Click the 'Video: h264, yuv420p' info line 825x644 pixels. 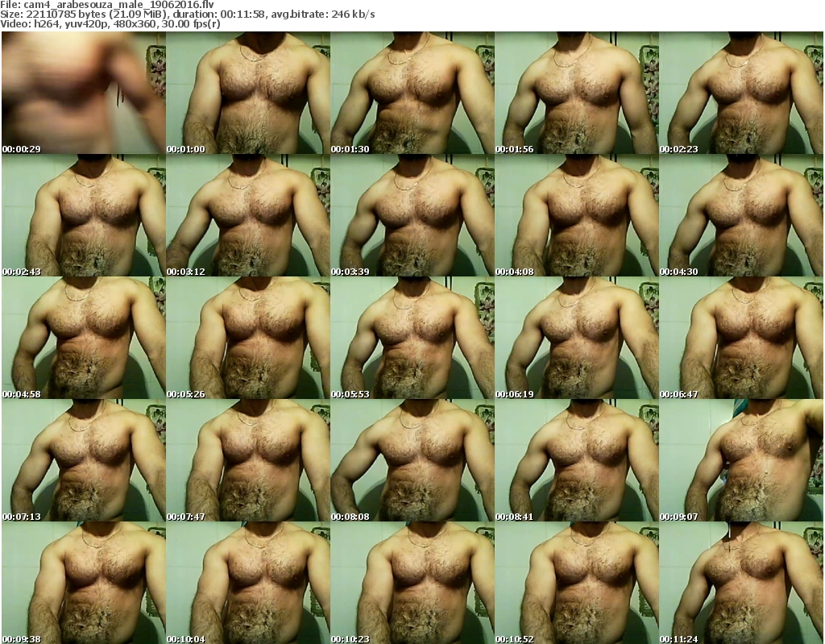[110, 24]
